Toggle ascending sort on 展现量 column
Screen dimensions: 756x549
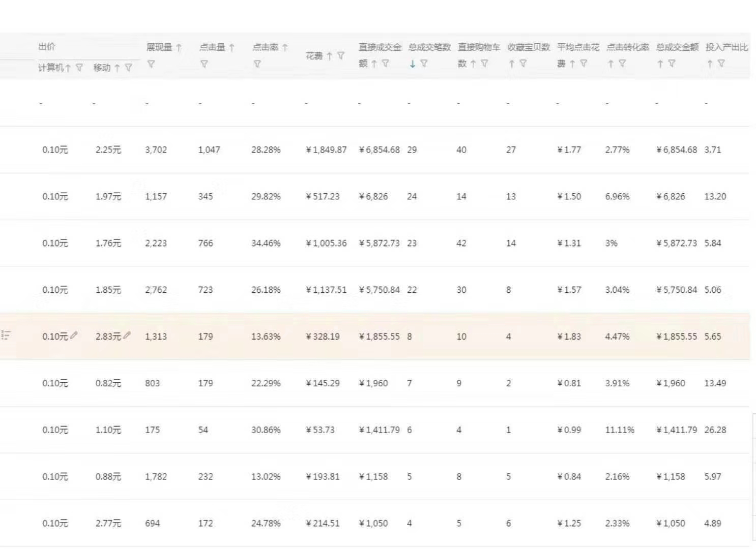coord(179,47)
